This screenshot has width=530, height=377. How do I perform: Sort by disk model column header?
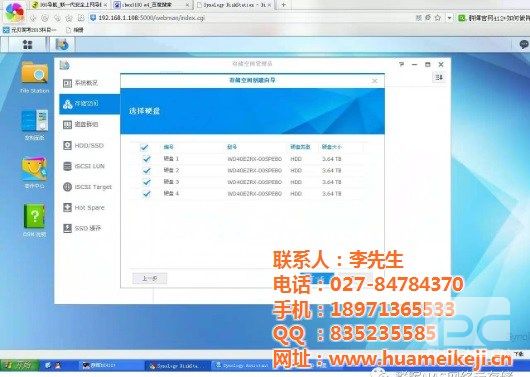coord(232,147)
